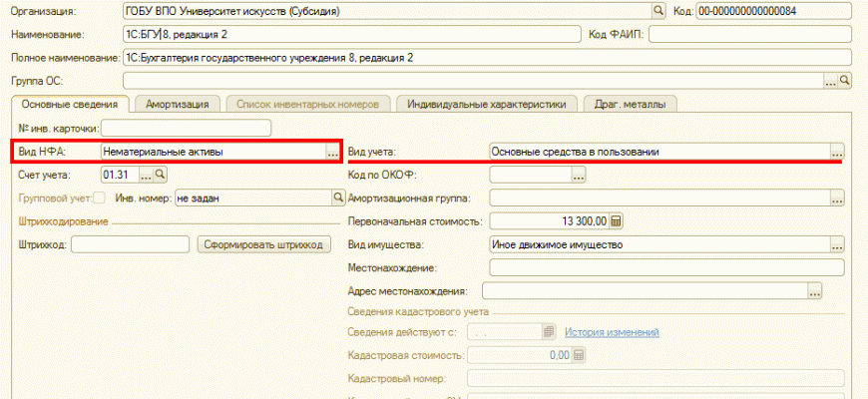This screenshot has width=868, height=399.
Task: Open the Индивидуальные характеристики tab
Action: coord(486,103)
